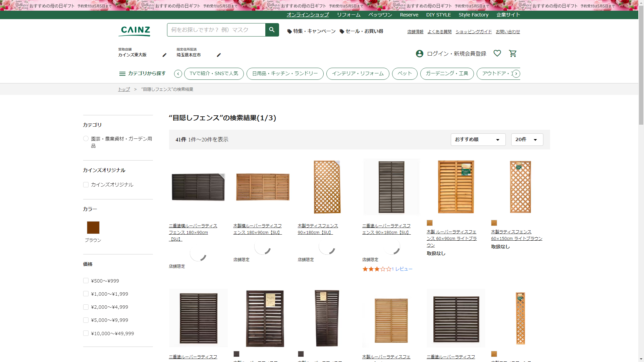Screen dimensions: 644x362
Task: Open the リフォーム top nav tab
Action: coord(348,15)
